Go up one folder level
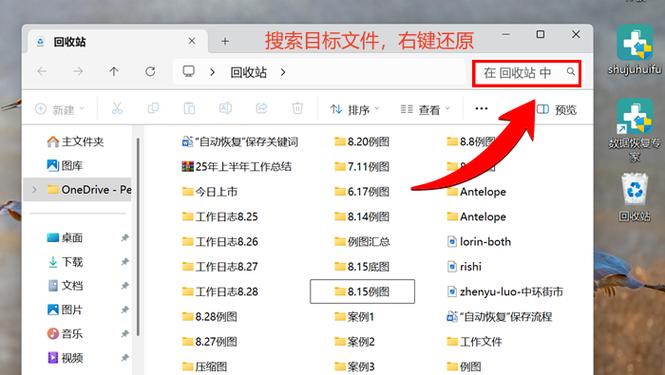This screenshot has width=665, height=375. coord(114,72)
